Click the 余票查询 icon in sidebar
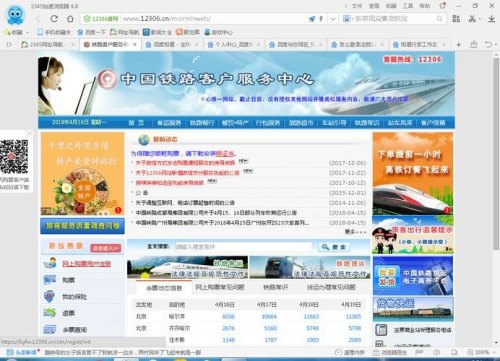 (x=50, y=330)
